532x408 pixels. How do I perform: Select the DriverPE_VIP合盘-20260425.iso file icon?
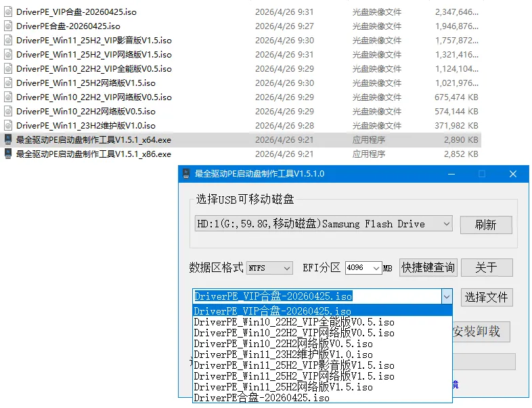(8, 12)
